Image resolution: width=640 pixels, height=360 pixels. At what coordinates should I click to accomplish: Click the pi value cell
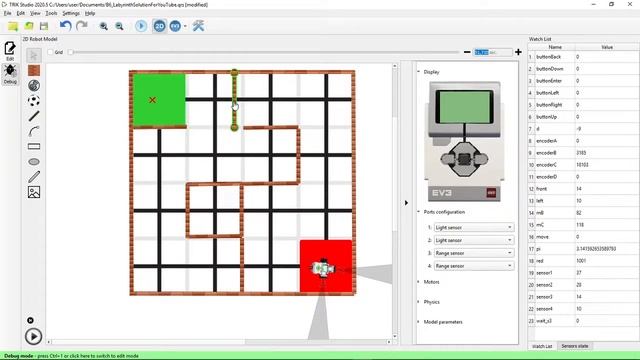tap(607, 249)
